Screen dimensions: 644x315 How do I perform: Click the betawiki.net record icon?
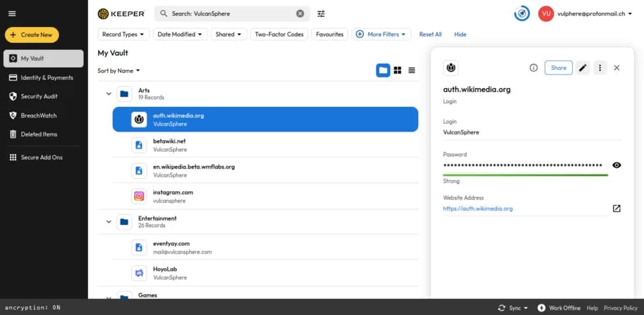click(139, 145)
